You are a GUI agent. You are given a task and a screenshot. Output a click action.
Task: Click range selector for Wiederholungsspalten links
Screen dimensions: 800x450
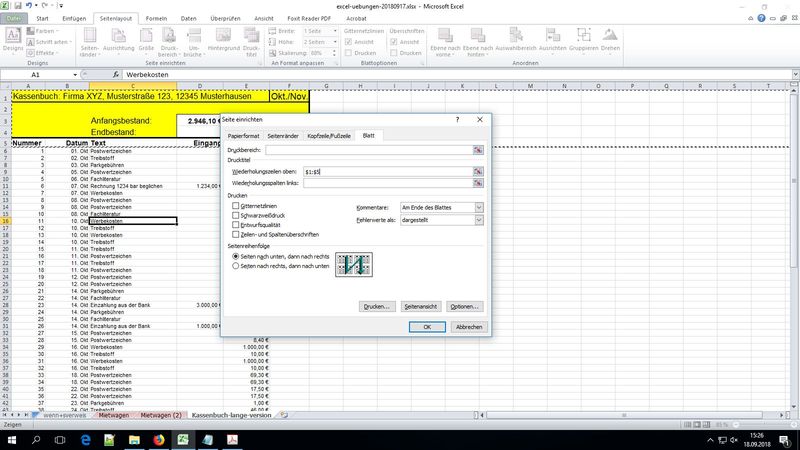coord(479,184)
